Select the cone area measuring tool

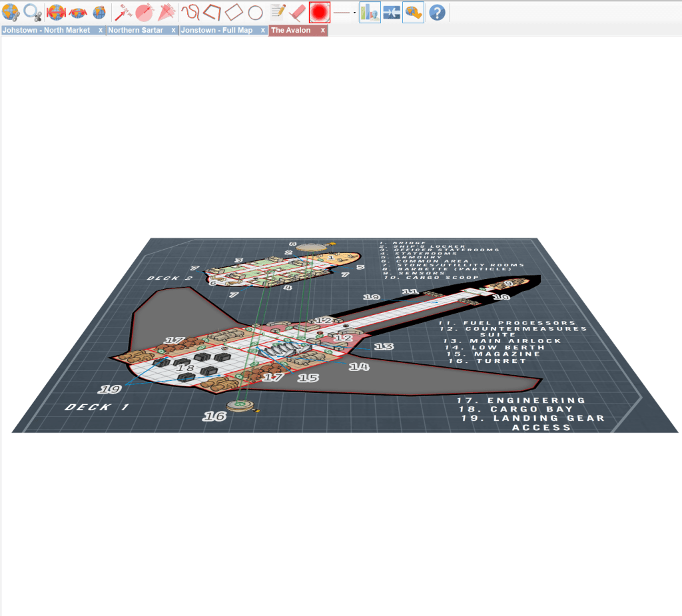[166, 12]
